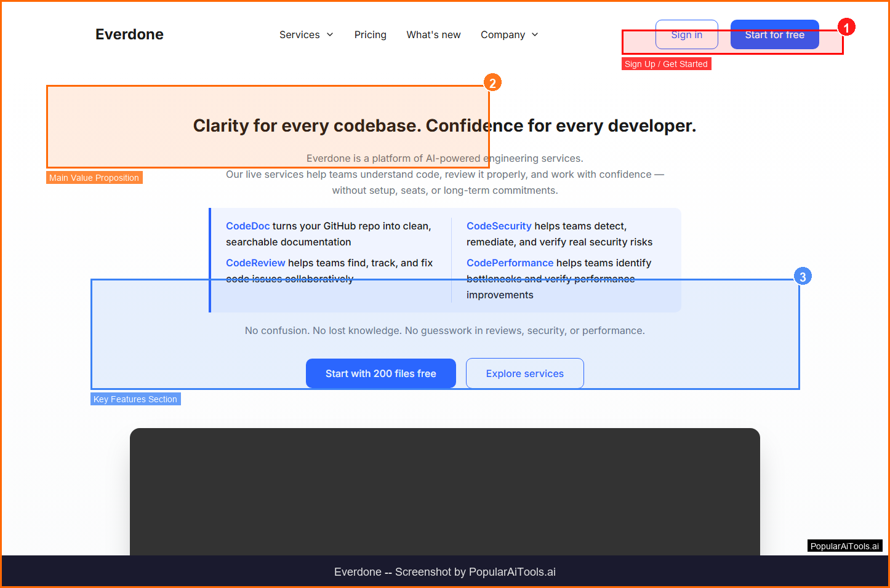The height and width of the screenshot is (588, 890).
Task: Click the Everdone logo
Action: tap(129, 34)
